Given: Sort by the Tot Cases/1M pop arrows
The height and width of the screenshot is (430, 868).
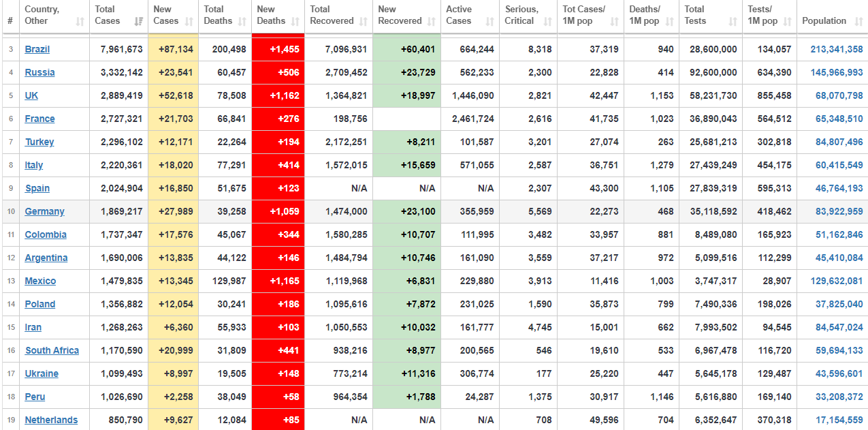Looking at the screenshot, I should click(x=615, y=21).
